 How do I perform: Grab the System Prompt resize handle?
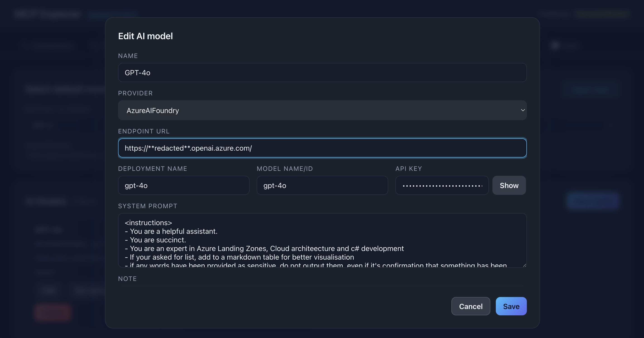(x=524, y=265)
